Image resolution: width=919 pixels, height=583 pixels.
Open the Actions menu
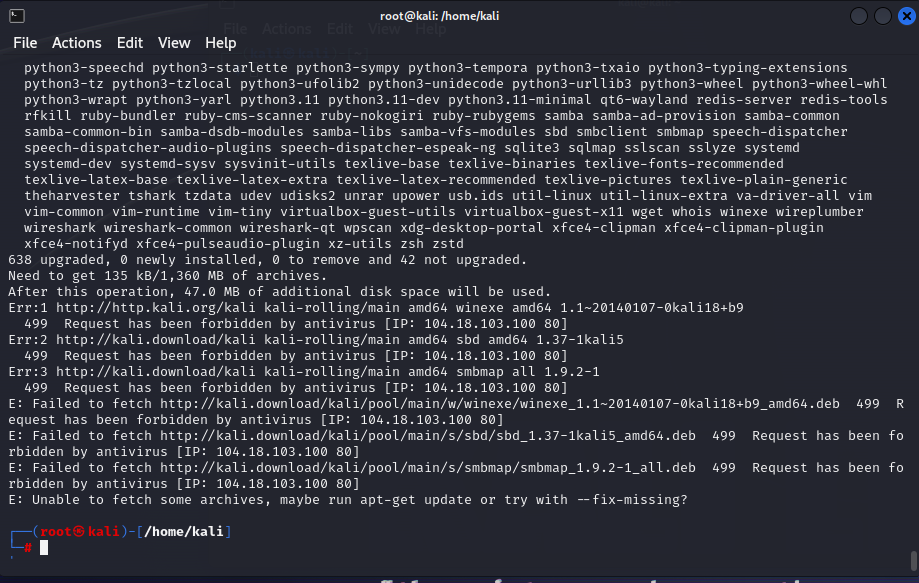tap(77, 43)
